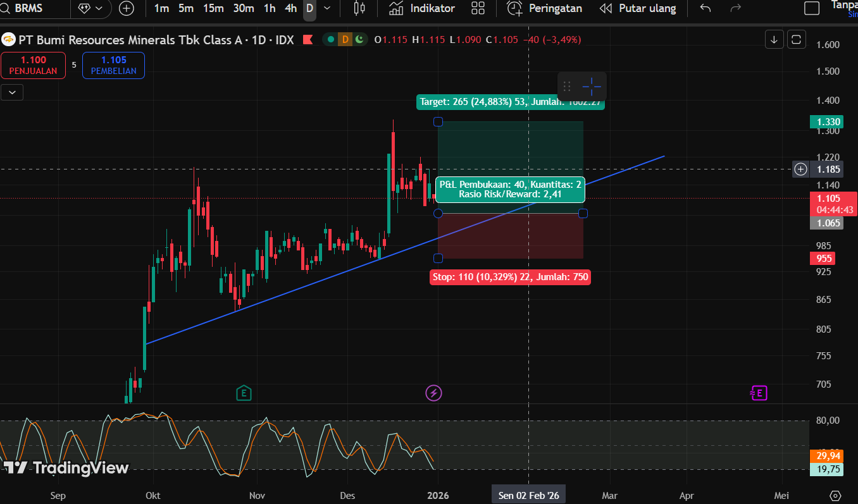Start Putar ulang replay mode
This screenshot has width=858, height=504.
[638, 8]
